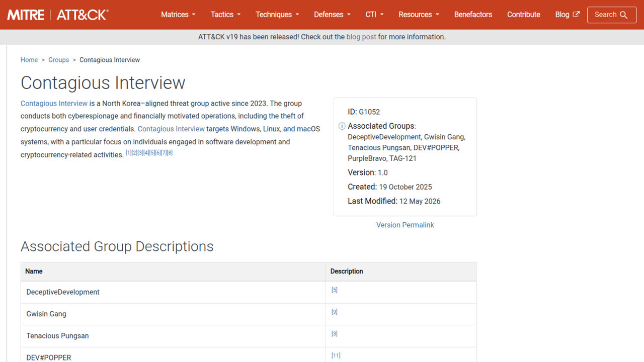Visit the Blog external link

[567, 15]
